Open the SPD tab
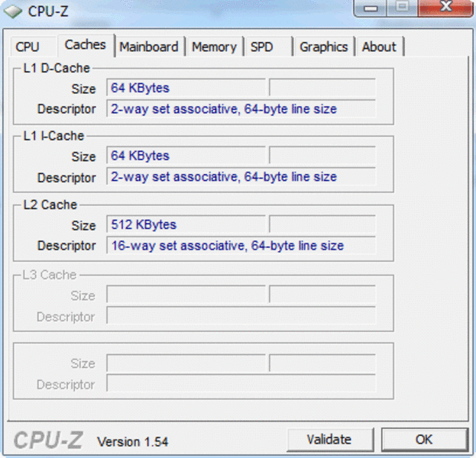 point(268,47)
